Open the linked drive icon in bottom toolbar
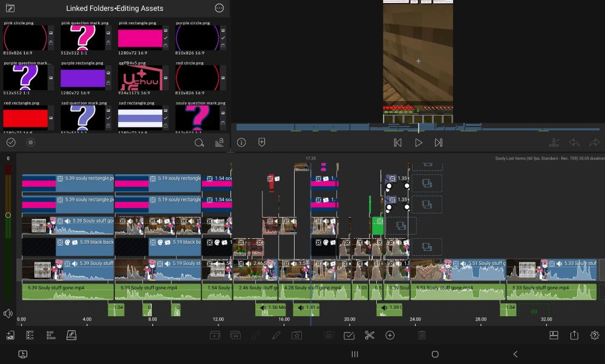The image size is (605, 364). point(71,335)
